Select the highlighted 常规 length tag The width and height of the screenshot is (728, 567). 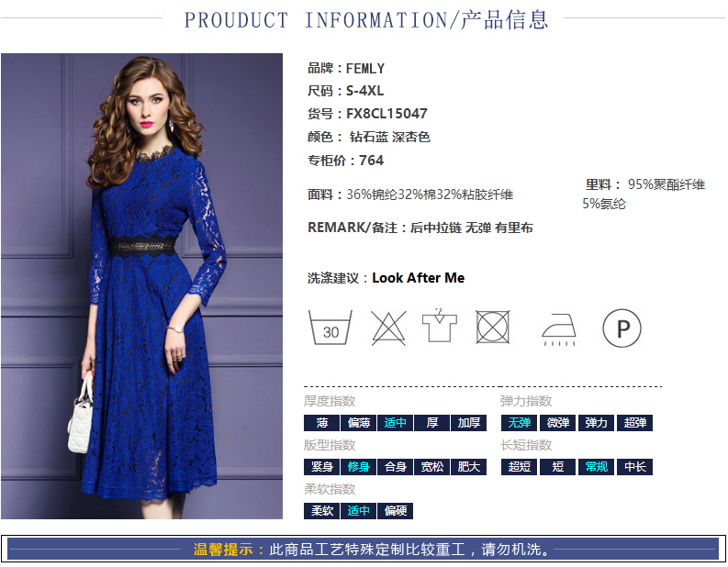596,467
